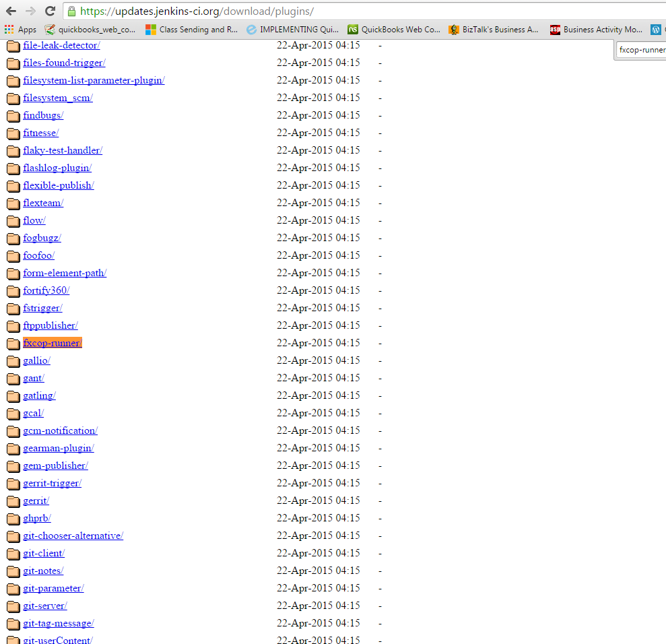Click the address bar URL field
Viewport: 666px width, 644px height.
[365, 11]
